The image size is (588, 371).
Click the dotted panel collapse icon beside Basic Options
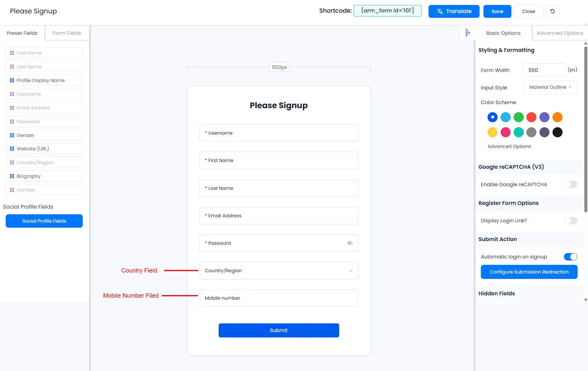468,33
